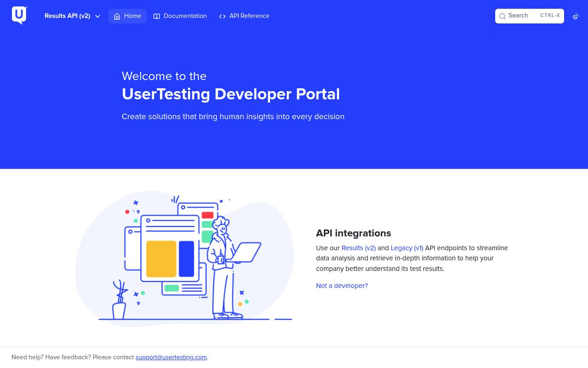Click the UserTesting Developer Portal title
This screenshot has height=368, width=588.
click(x=231, y=94)
